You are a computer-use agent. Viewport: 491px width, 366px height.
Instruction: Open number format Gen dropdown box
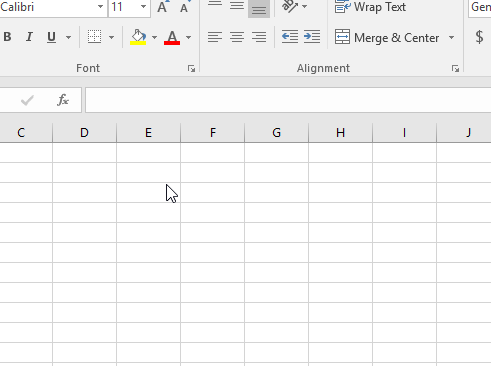(480, 7)
